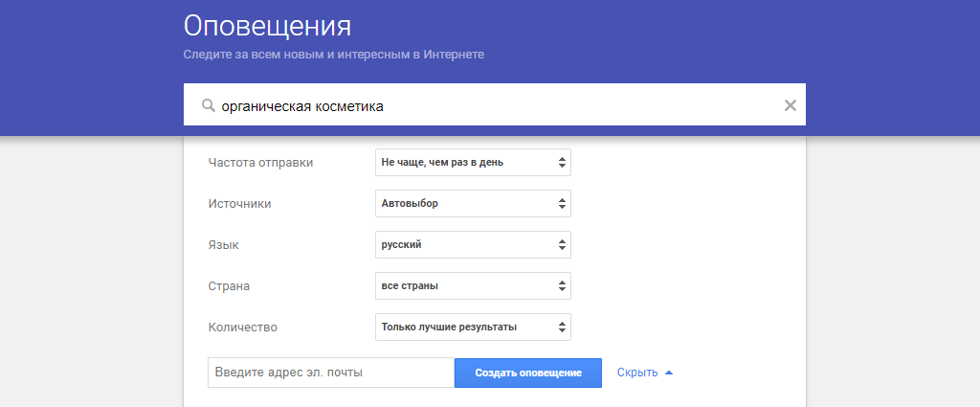Screen dimensions: 980x407
Task: Click the Язык label
Action: [x=223, y=245]
